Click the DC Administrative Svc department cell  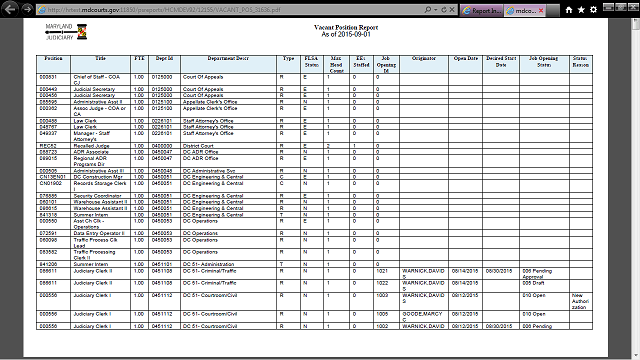(228, 171)
